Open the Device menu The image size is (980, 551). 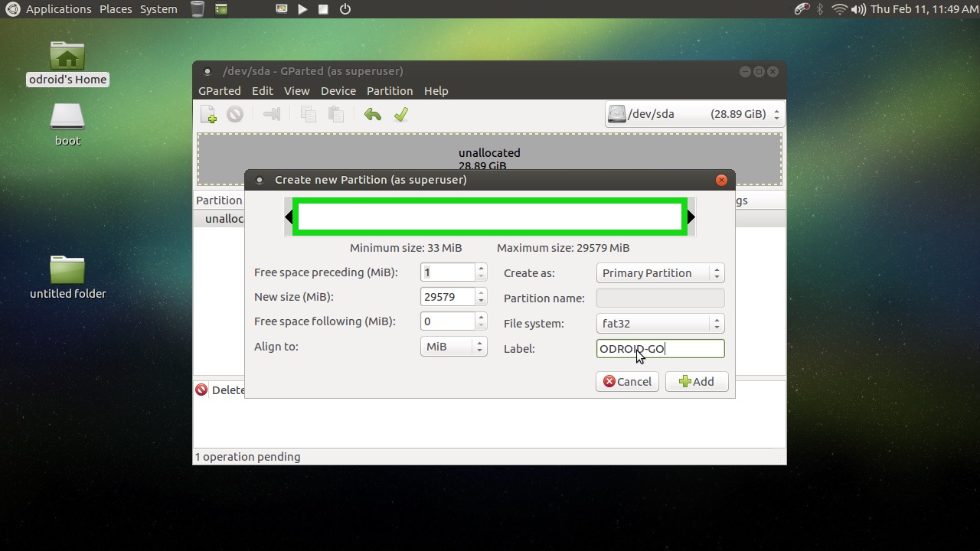tap(338, 91)
